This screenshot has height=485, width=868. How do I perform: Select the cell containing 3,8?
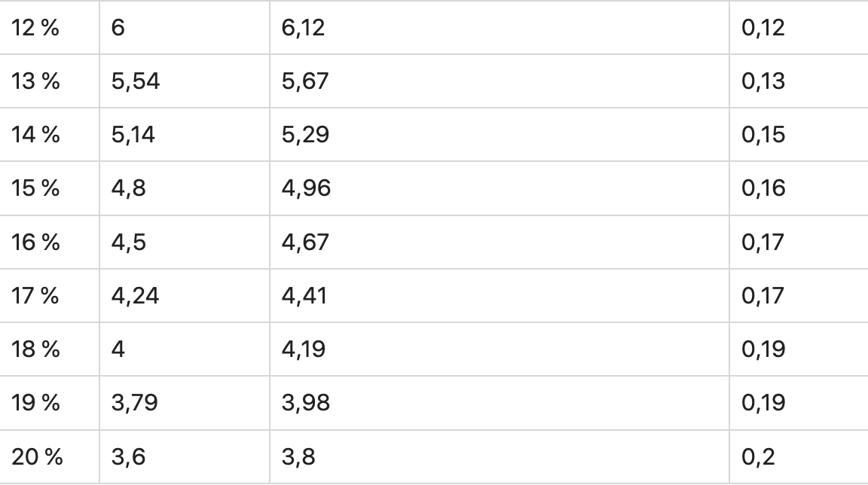point(298,456)
